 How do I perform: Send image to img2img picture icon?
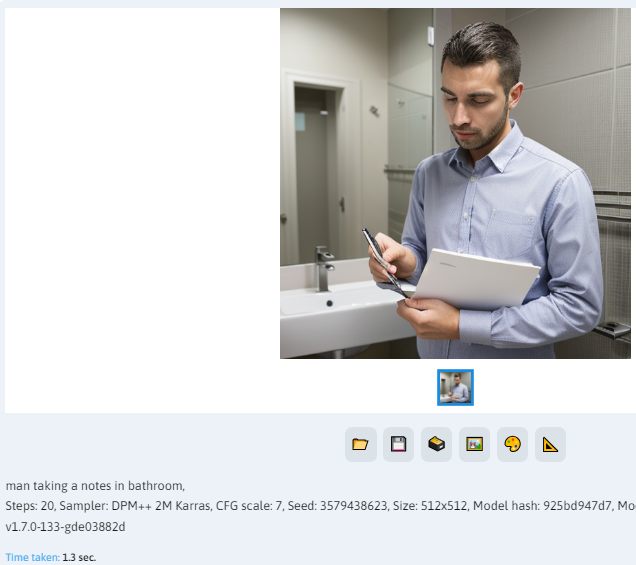[475, 444]
